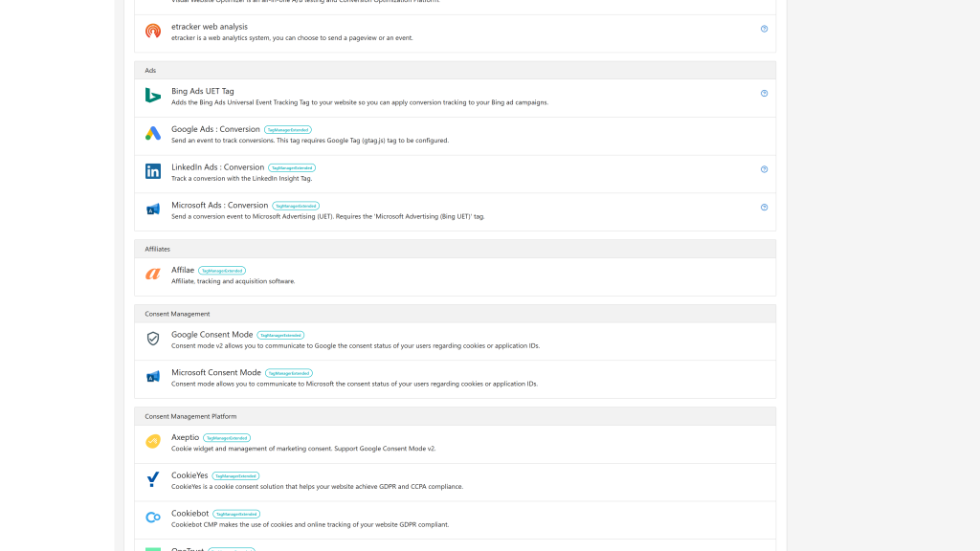
Task: Pick the Microsoft Consent Mode title
Action: point(216,373)
